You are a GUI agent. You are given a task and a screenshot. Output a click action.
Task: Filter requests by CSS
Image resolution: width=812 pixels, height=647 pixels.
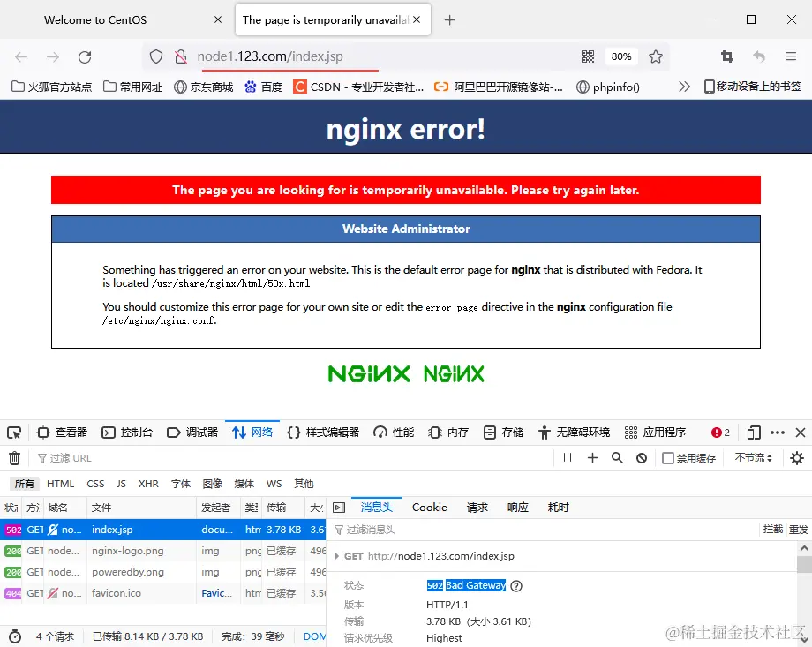click(95, 484)
